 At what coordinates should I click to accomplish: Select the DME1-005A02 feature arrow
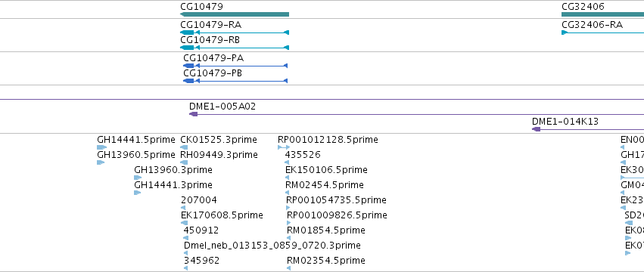pyautogui.click(x=416, y=114)
